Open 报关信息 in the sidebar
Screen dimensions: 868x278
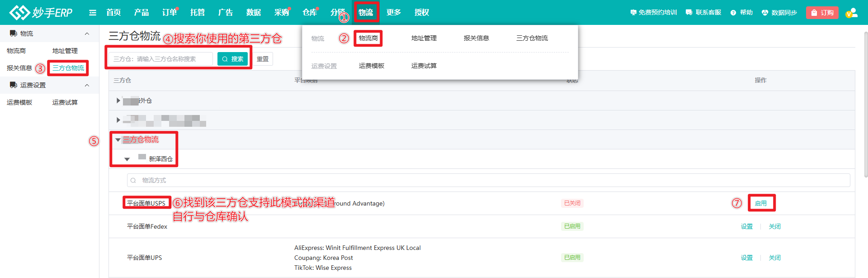pyautogui.click(x=19, y=68)
